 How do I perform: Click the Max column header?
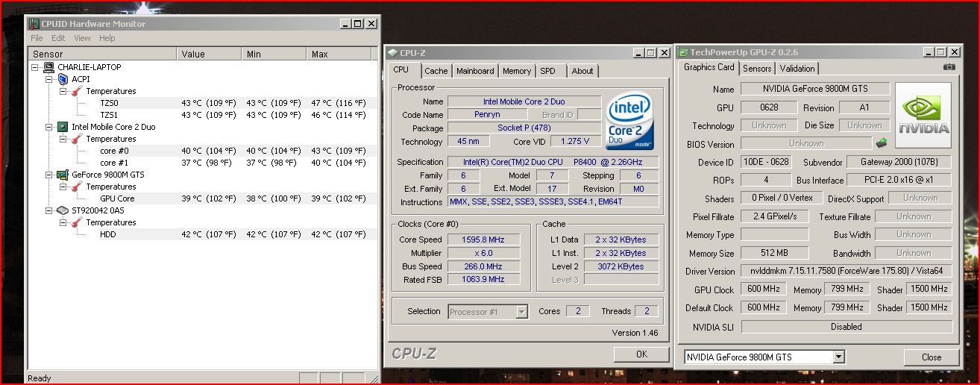click(338, 54)
